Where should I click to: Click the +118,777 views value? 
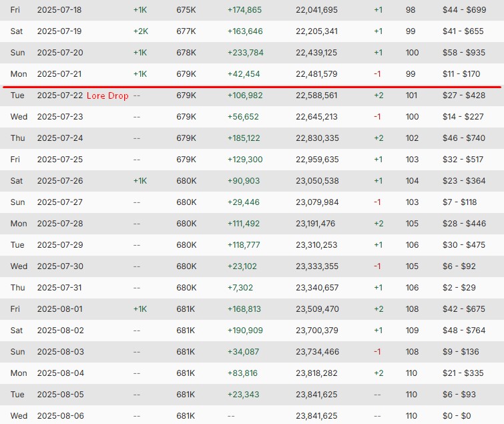click(x=244, y=245)
